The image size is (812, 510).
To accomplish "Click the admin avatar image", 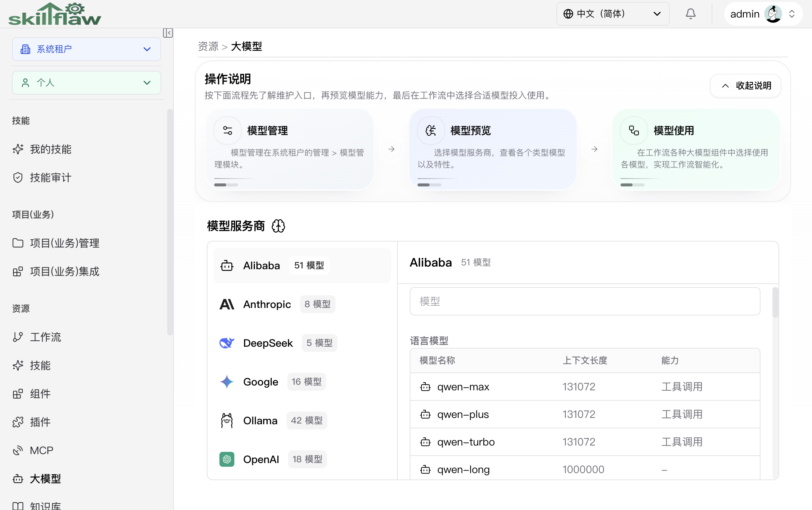I will (773, 14).
